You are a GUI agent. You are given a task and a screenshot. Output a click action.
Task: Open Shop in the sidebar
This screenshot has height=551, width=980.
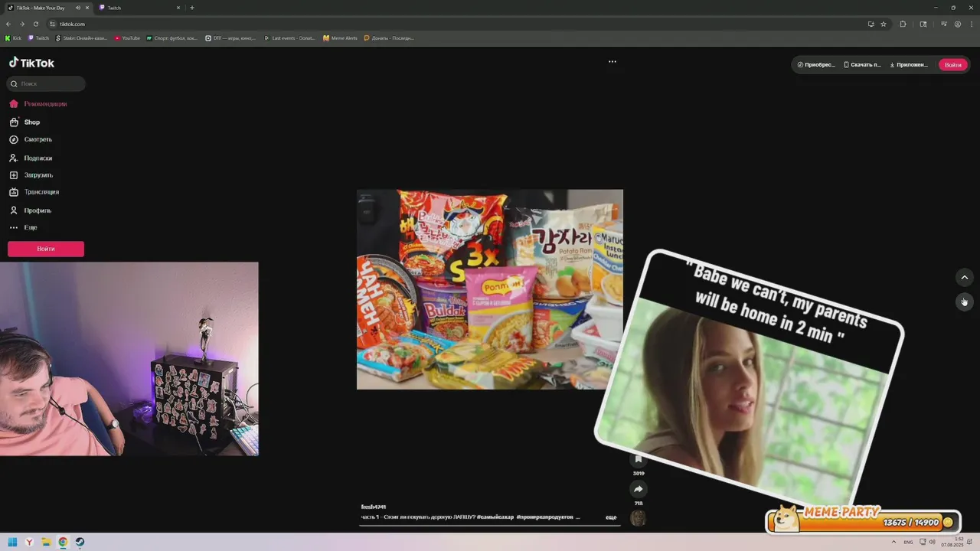tap(25, 122)
